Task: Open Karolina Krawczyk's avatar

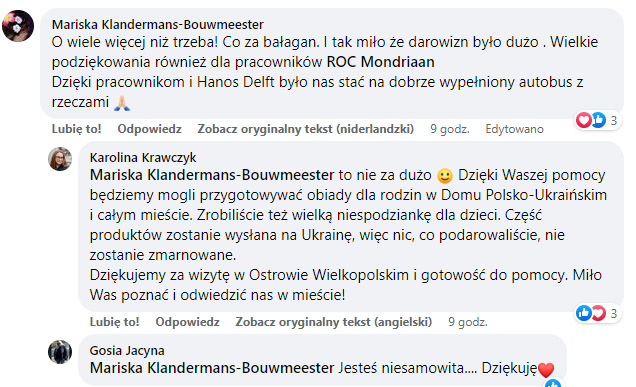Action: (60, 159)
